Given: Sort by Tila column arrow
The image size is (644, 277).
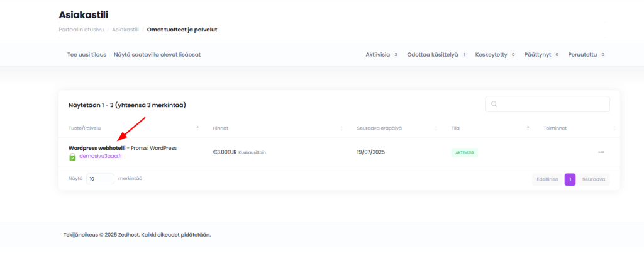Looking at the screenshot, I should pos(528,128).
